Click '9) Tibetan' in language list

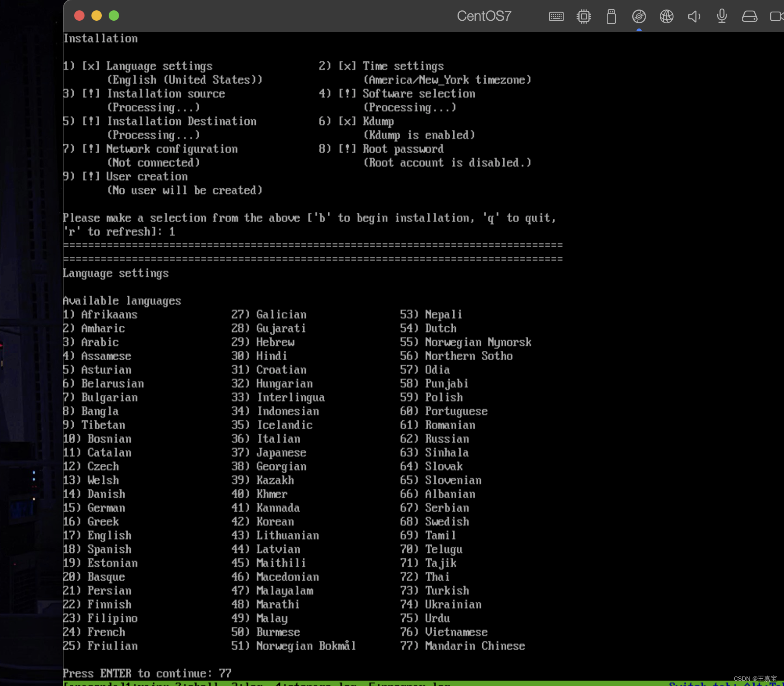click(94, 425)
